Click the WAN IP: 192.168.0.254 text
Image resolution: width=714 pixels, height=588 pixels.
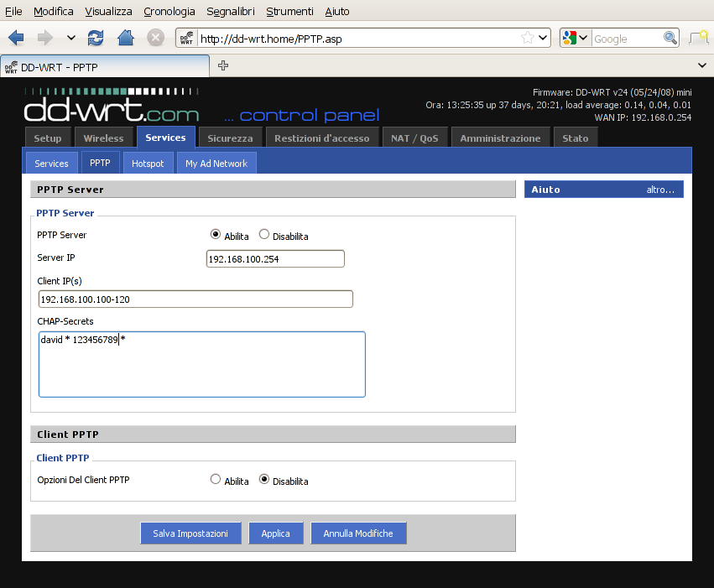(x=643, y=117)
